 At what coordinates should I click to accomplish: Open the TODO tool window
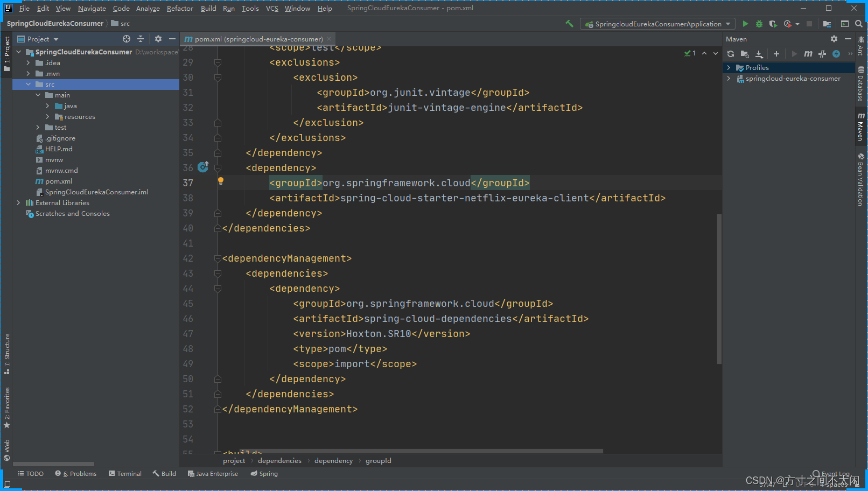click(31, 474)
